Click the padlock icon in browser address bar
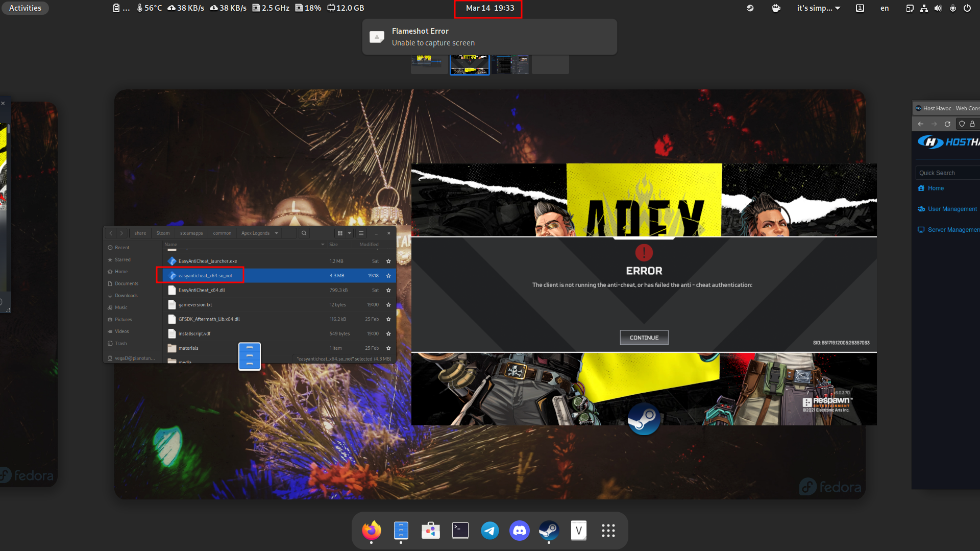The image size is (980, 551). point(972,124)
